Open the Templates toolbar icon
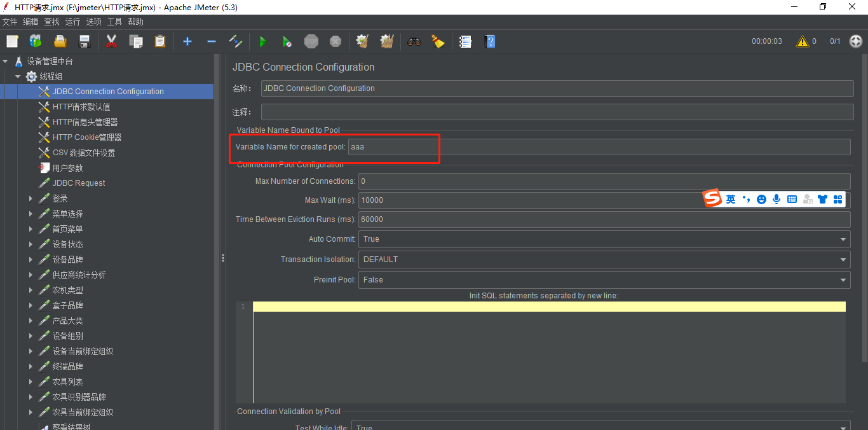 tap(36, 41)
